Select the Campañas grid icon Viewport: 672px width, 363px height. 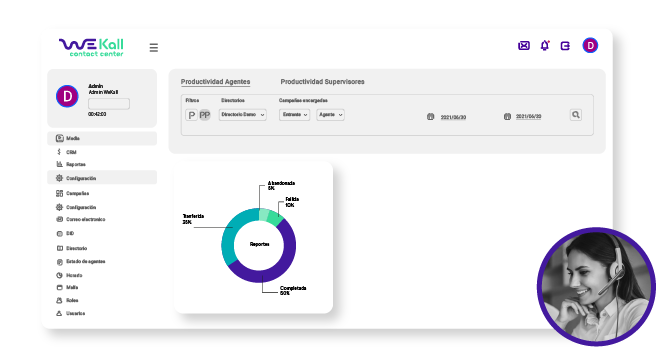click(60, 193)
